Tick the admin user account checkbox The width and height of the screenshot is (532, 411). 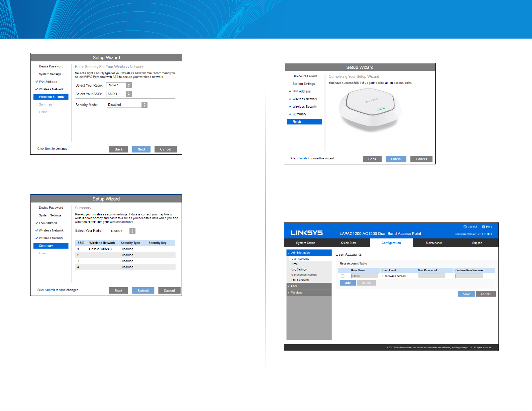tap(343, 276)
